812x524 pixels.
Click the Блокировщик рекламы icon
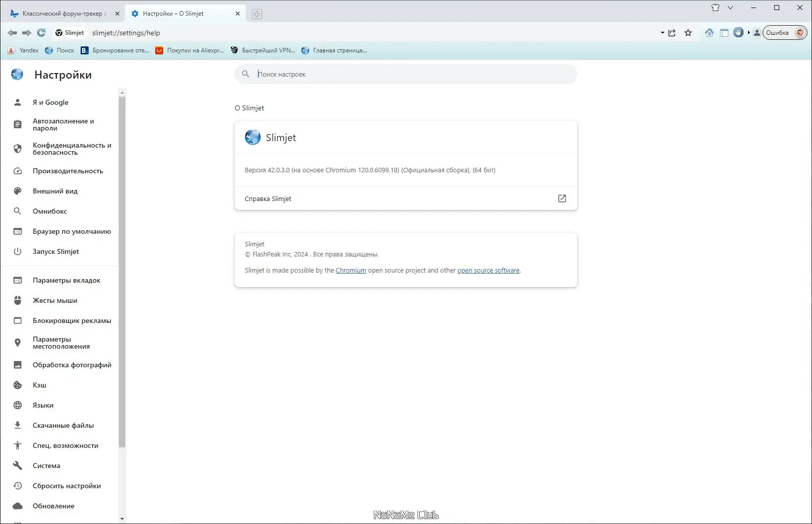pyautogui.click(x=18, y=320)
